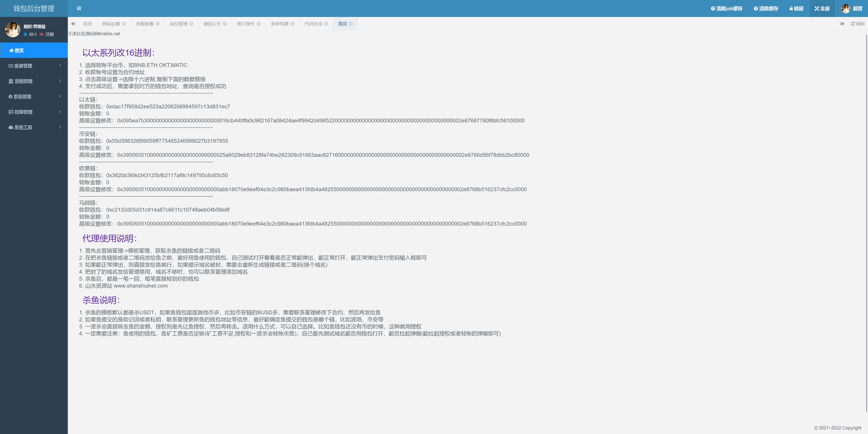Switch to the 图片操作 tab

pyautogui.click(x=246, y=24)
